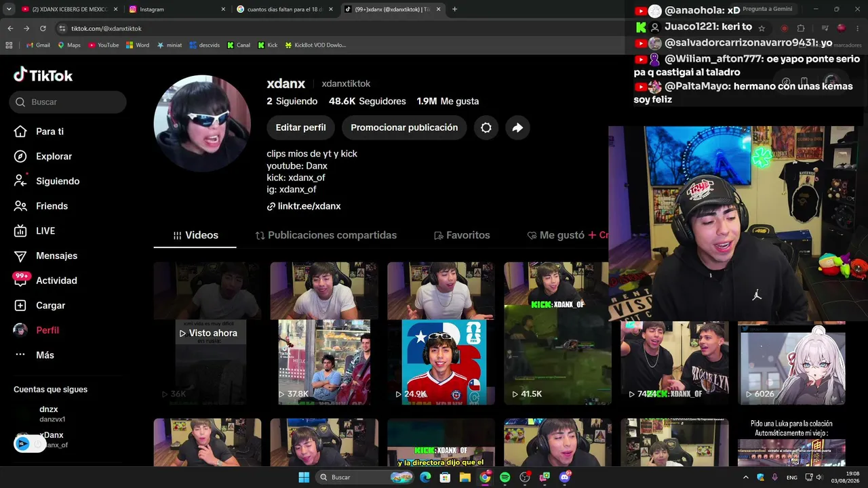The image size is (868, 488).
Task: Open the 2 Siguiendo list
Action: click(x=292, y=101)
